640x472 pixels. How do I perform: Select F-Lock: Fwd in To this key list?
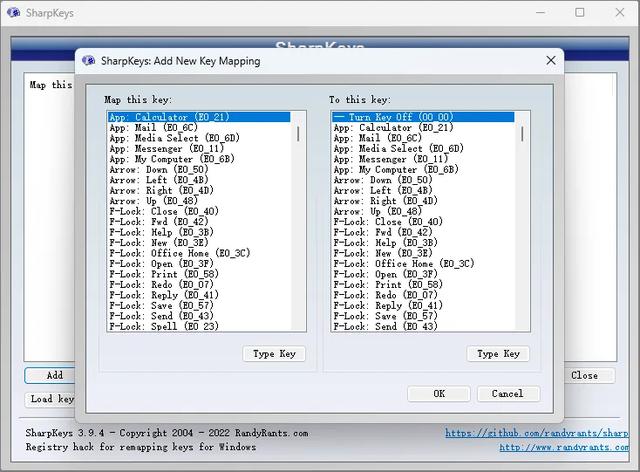click(x=423, y=232)
